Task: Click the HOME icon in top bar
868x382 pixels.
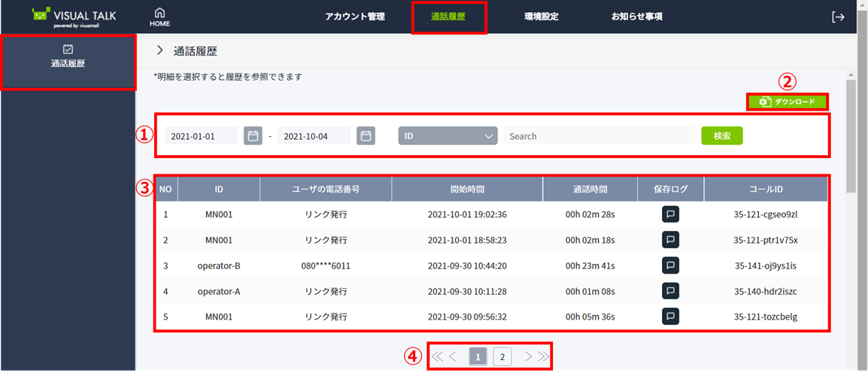Action: 159,17
